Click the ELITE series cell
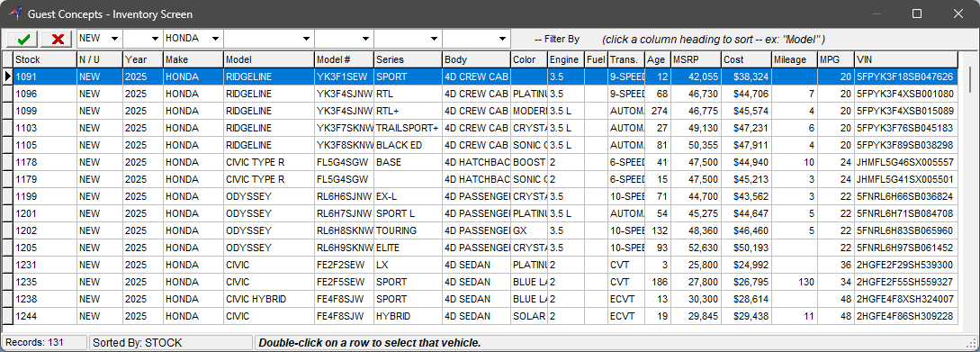Image resolution: width=980 pixels, height=352 pixels. pyautogui.click(x=409, y=247)
